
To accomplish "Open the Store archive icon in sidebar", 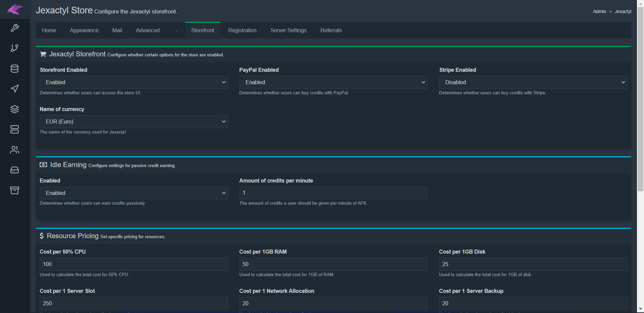I will click(15, 190).
